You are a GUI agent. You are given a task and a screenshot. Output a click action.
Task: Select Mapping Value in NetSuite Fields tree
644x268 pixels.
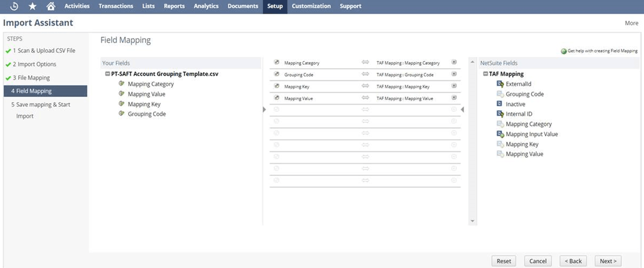[525, 154]
